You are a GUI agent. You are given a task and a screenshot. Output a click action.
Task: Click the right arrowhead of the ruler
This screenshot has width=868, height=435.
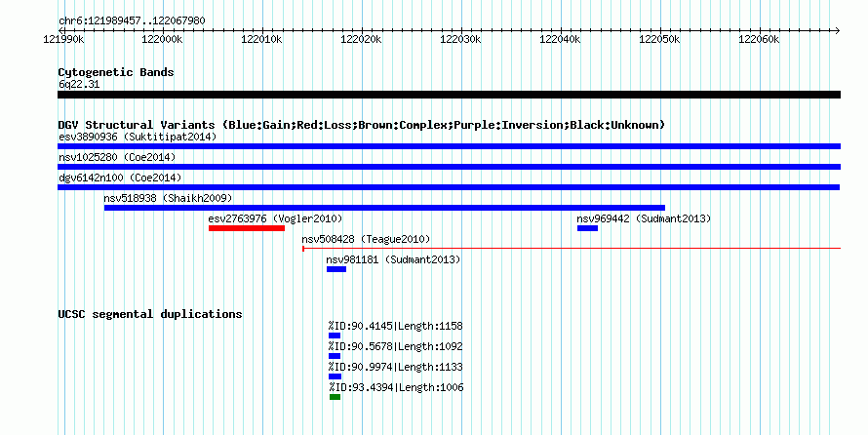[x=838, y=30]
